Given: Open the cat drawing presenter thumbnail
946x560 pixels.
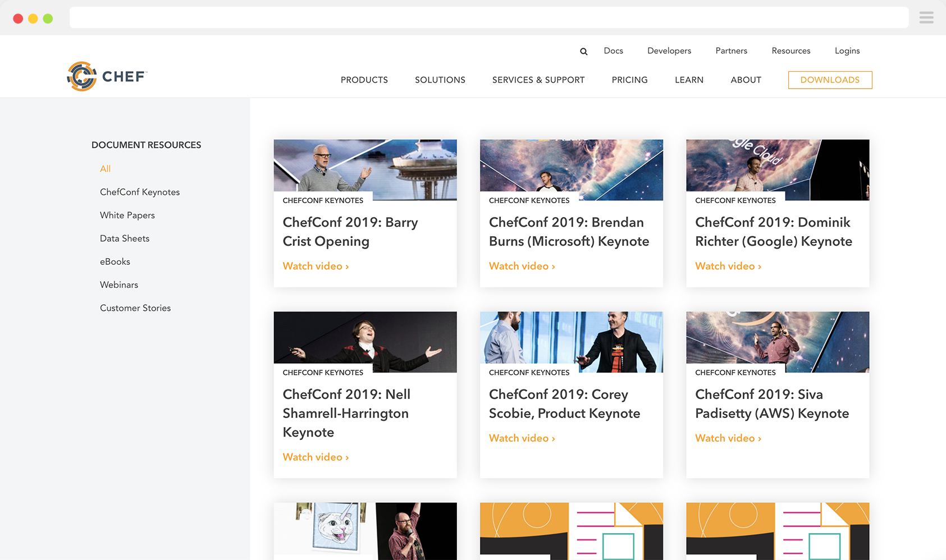Looking at the screenshot, I should 365,531.
